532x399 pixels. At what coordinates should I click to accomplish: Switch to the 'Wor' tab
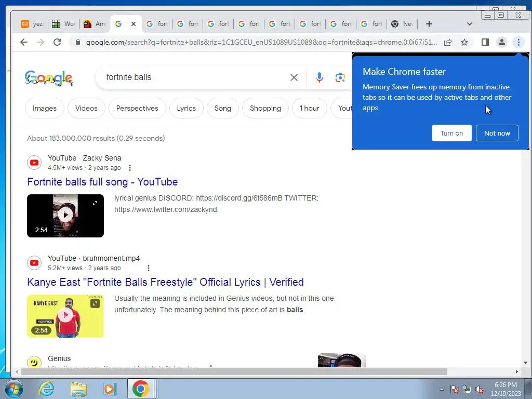tap(63, 24)
